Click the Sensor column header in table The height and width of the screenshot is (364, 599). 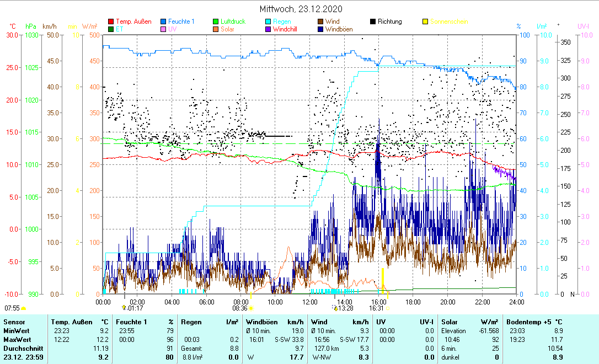(x=14, y=322)
